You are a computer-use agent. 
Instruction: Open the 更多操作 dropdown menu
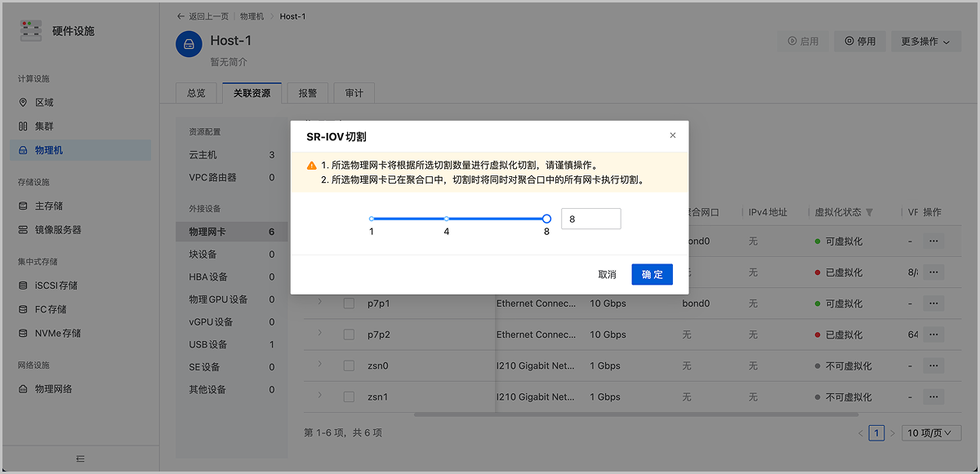[925, 42]
